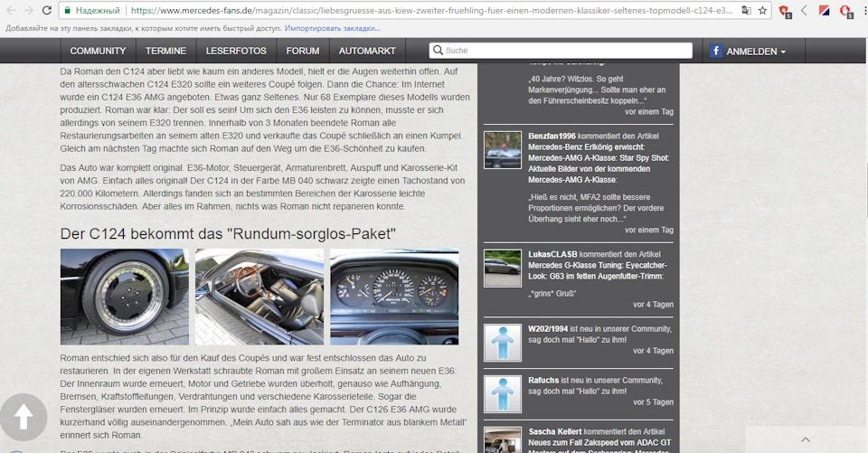
Task: Click the angle-bracket extension icon
Action: coord(804,11)
